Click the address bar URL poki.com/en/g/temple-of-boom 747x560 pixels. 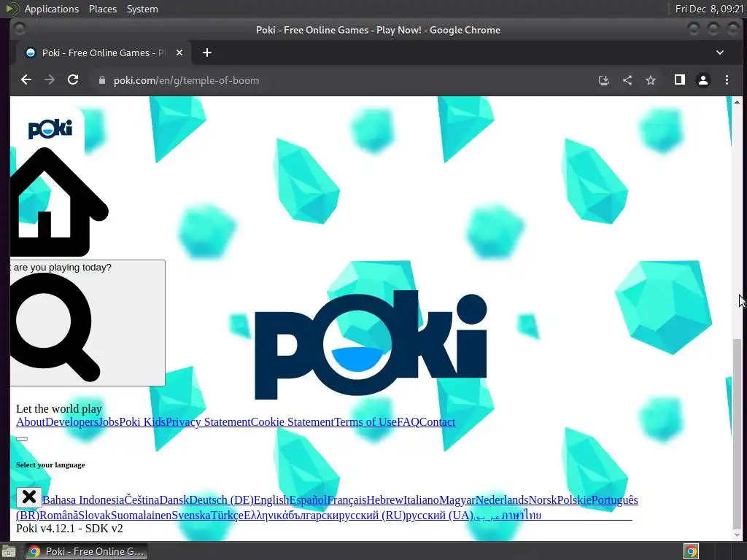[x=186, y=80]
